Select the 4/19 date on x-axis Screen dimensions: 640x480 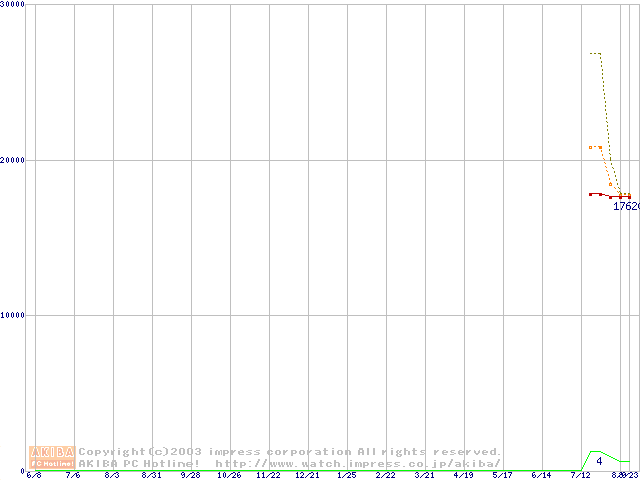pyautogui.click(x=463, y=475)
